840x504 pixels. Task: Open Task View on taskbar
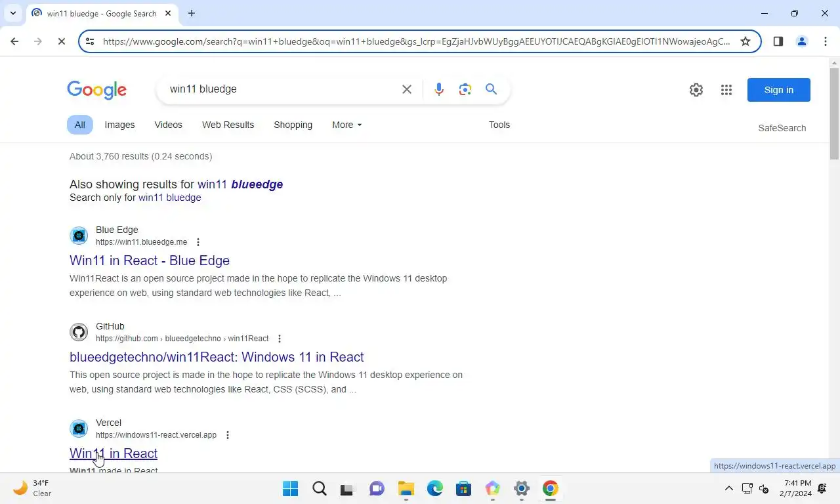click(347, 488)
